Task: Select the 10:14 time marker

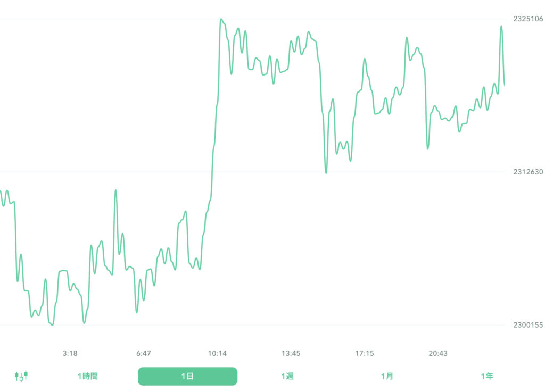Action: 217,353
